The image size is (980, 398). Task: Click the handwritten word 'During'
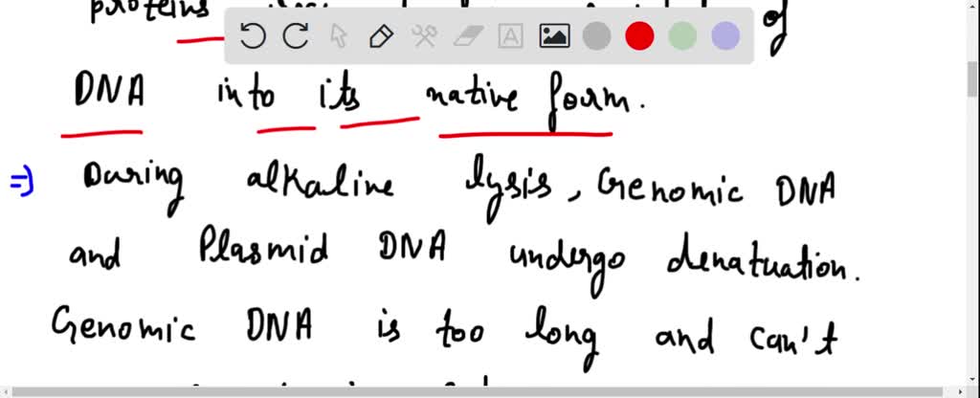(x=133, y=188)
